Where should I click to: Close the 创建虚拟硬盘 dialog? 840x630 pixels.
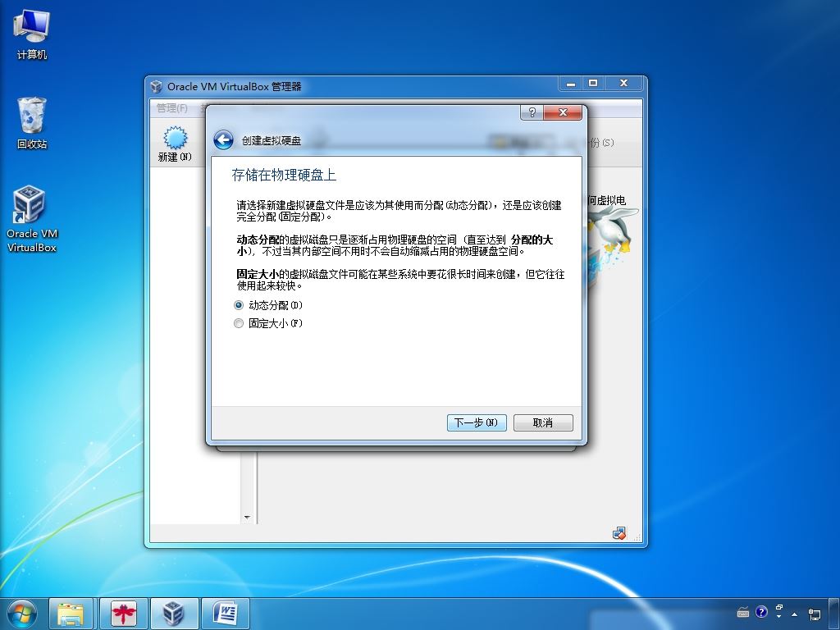[x=563, y=112]
